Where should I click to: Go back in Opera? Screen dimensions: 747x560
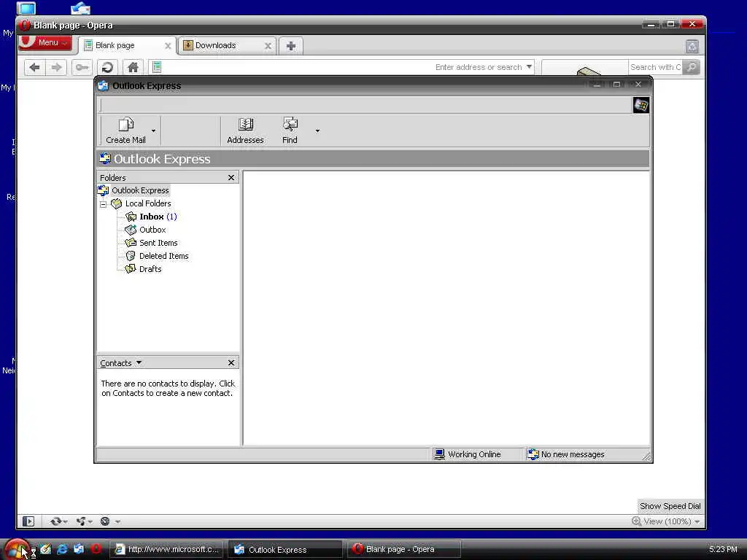coord(34,68)
